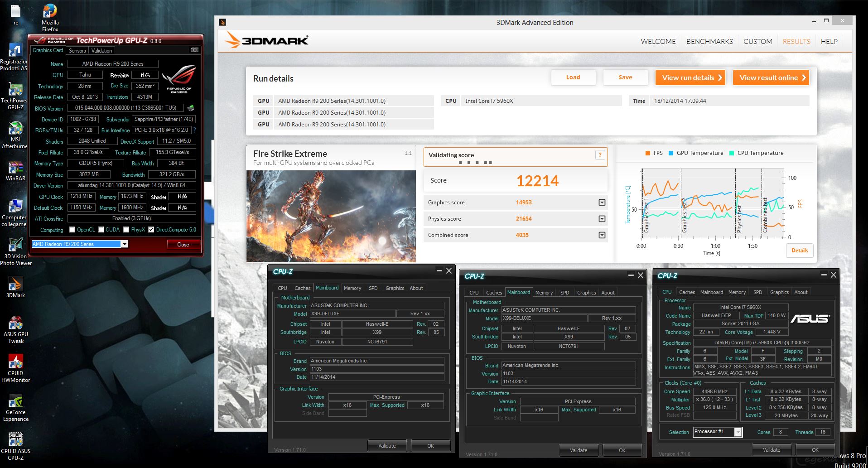Click GPU Name field in GPU-Z

point(113,64)
